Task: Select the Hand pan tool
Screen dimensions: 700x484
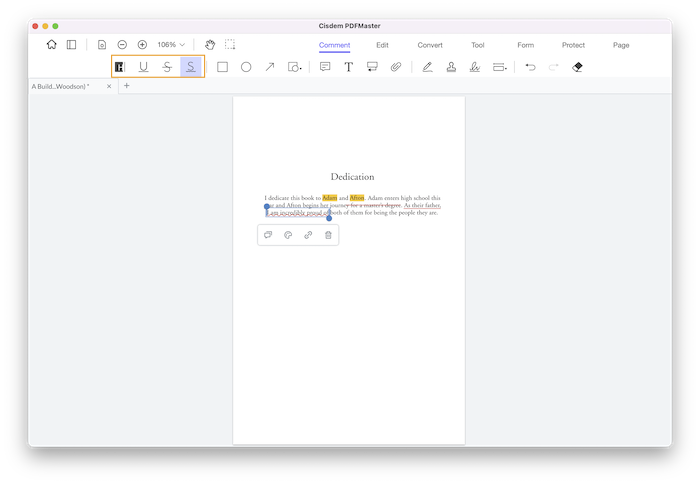Action: pyautogui.click(x=210, y=45)
